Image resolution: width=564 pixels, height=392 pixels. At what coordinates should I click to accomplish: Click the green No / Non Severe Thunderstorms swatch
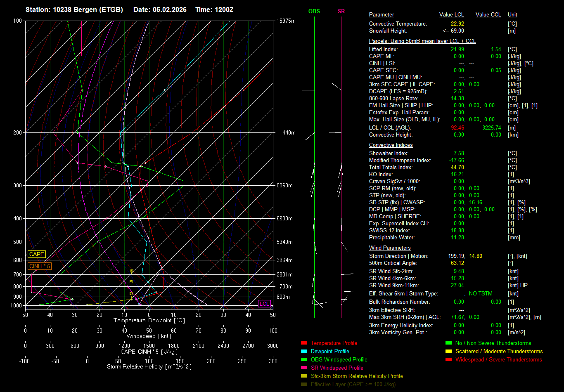[448, 343]
